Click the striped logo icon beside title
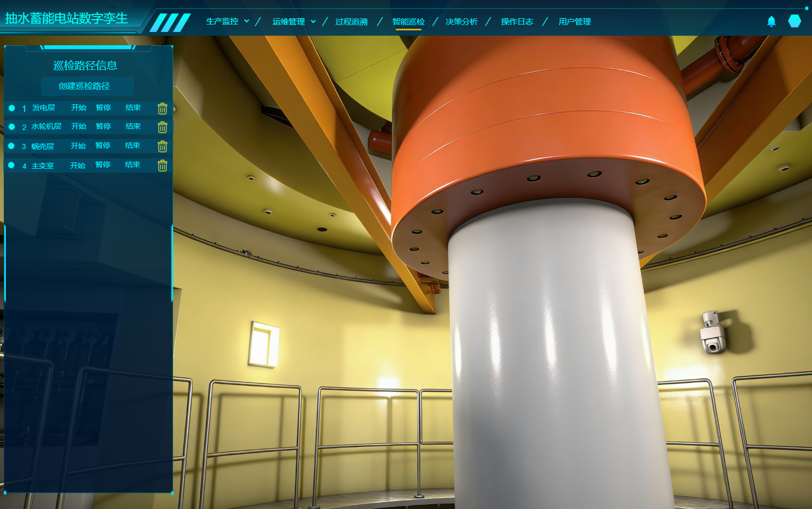 point(170,22)
